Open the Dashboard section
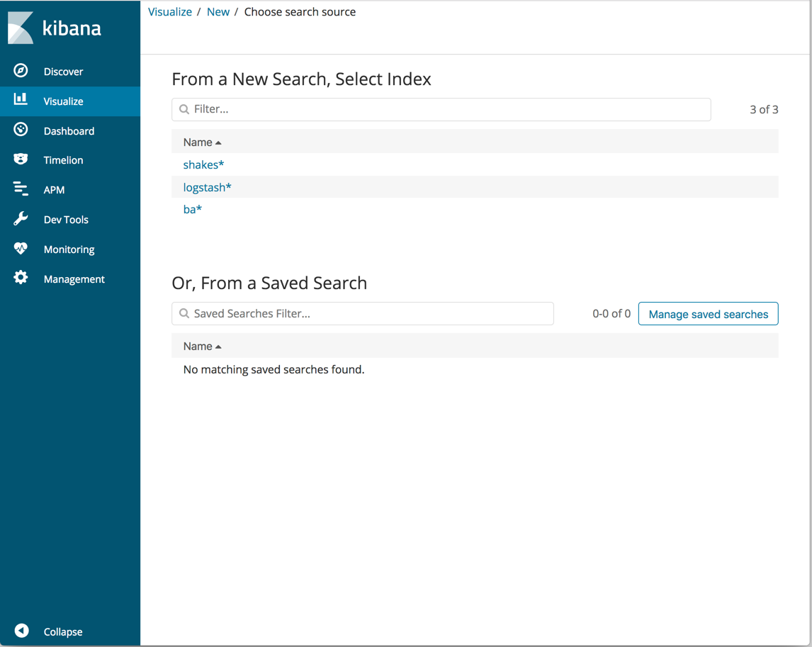This screenshot has height=647, width=812. click(x=69, y=130)
